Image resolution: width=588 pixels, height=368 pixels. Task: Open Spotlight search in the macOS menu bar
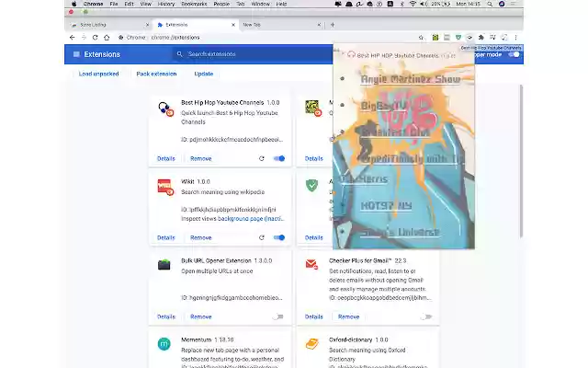490,4
